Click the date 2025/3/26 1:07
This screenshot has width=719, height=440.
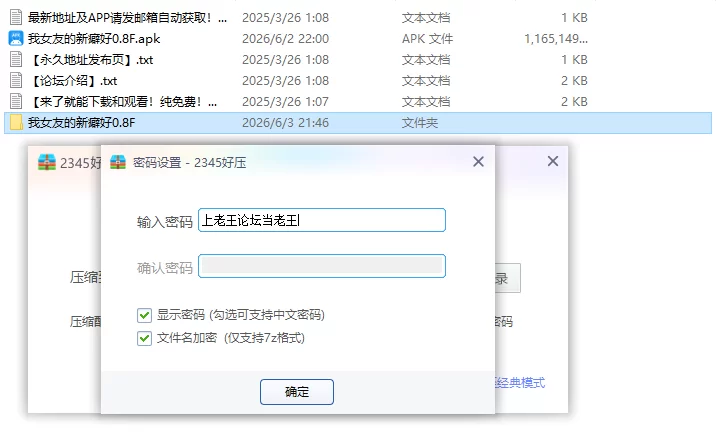coord(285,101)
